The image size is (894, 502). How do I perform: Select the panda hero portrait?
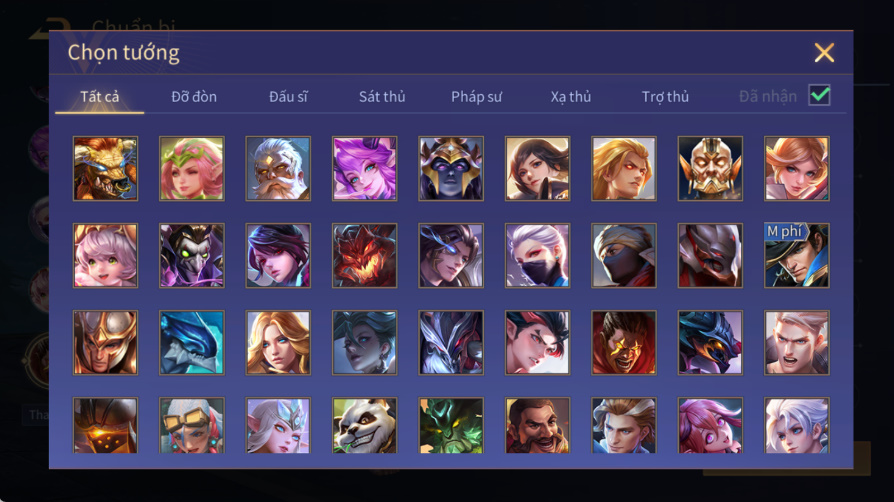click(364, 426)
